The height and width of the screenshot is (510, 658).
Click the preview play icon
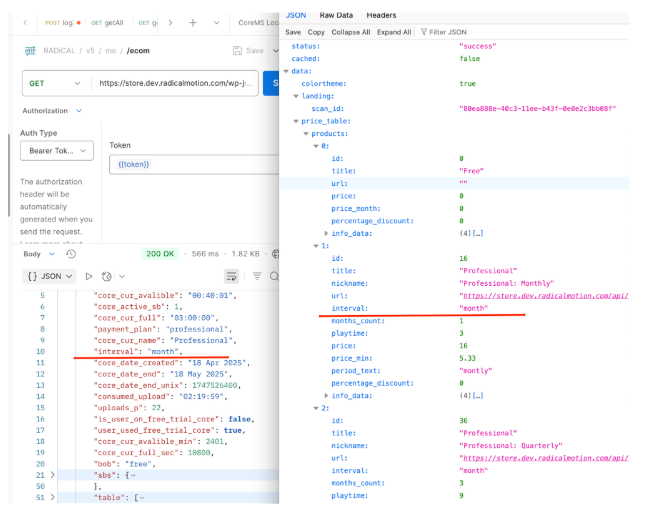tap(89, 276)
